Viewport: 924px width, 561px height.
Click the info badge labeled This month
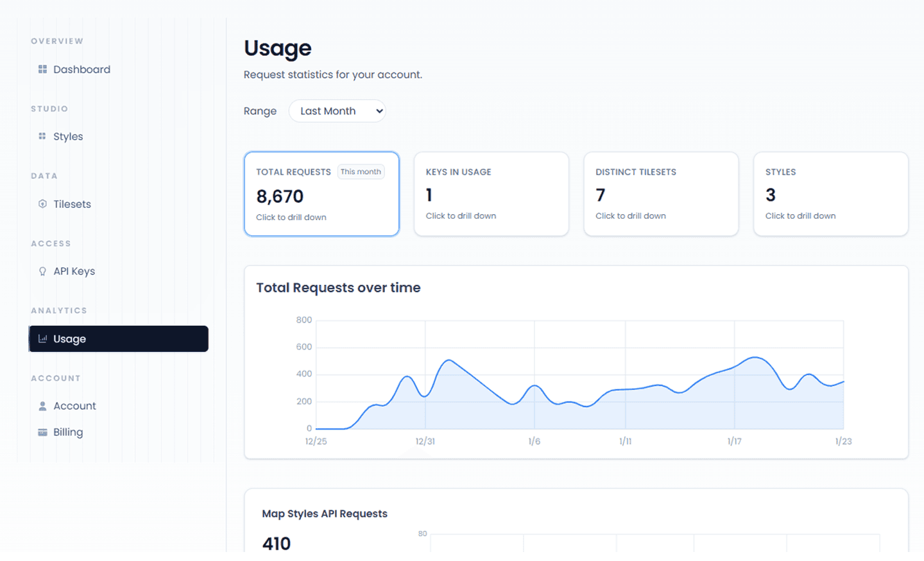[361, 171]
